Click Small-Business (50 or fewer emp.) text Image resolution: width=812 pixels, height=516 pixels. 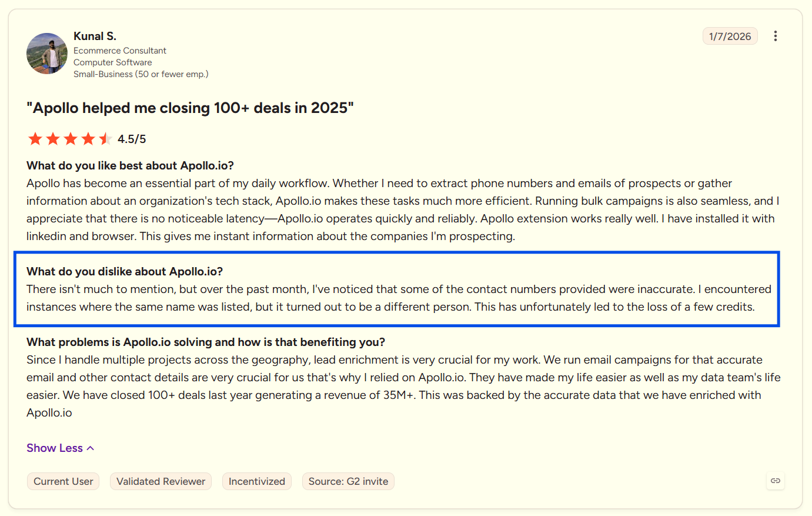click(141, 74)
